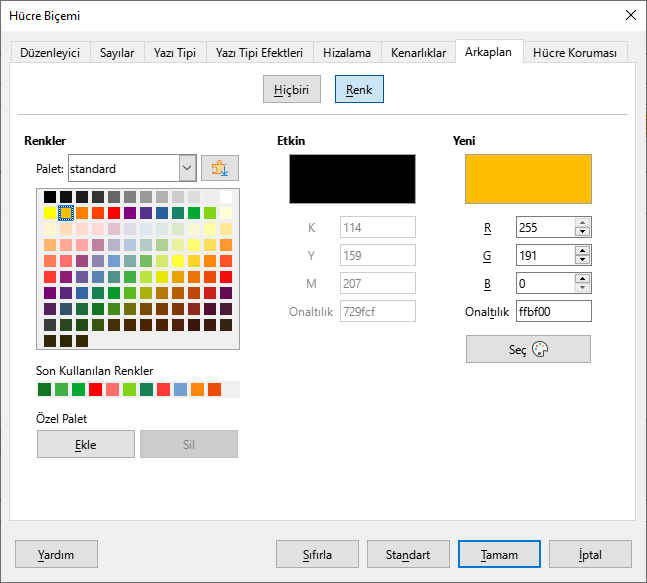
Task: Increase the B value with up arrow
Action: pos(583,279)
